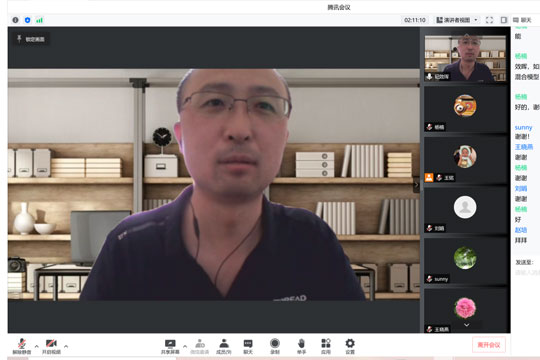The height and width of the screenshot is (360, 540).
Task: Open the share screen tool
Action: coord(170,347)
